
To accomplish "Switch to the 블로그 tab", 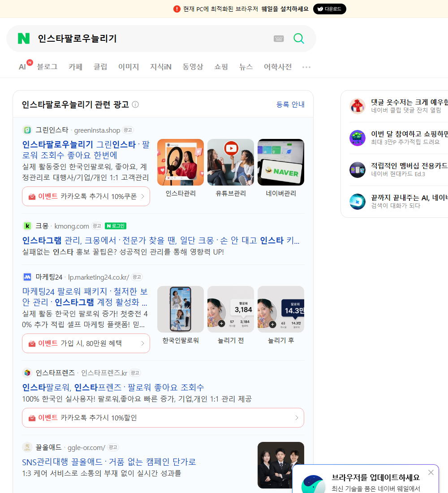I will (x=47, y=67).
